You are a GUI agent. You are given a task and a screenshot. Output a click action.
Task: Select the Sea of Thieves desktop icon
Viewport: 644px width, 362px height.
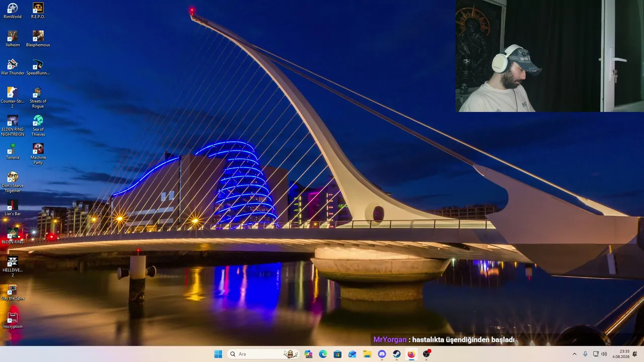tap(38, 126)
